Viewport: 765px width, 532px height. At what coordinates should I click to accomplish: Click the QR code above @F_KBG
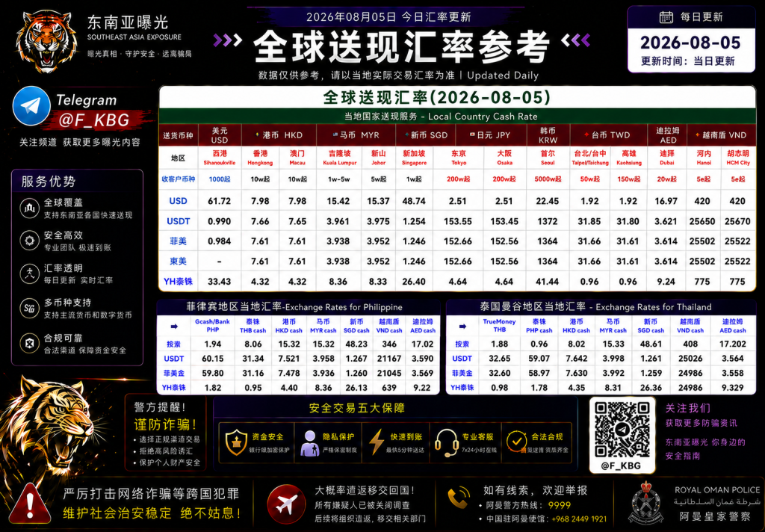622,429
